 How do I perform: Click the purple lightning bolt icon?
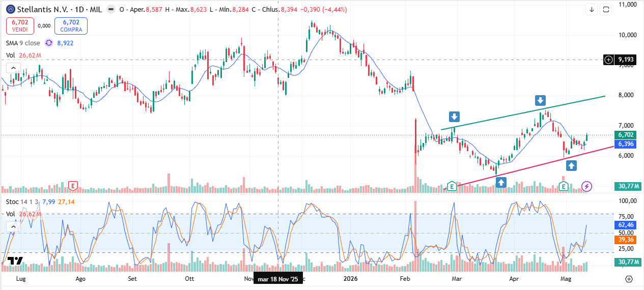pyautogui.click(x=586, y=186)
